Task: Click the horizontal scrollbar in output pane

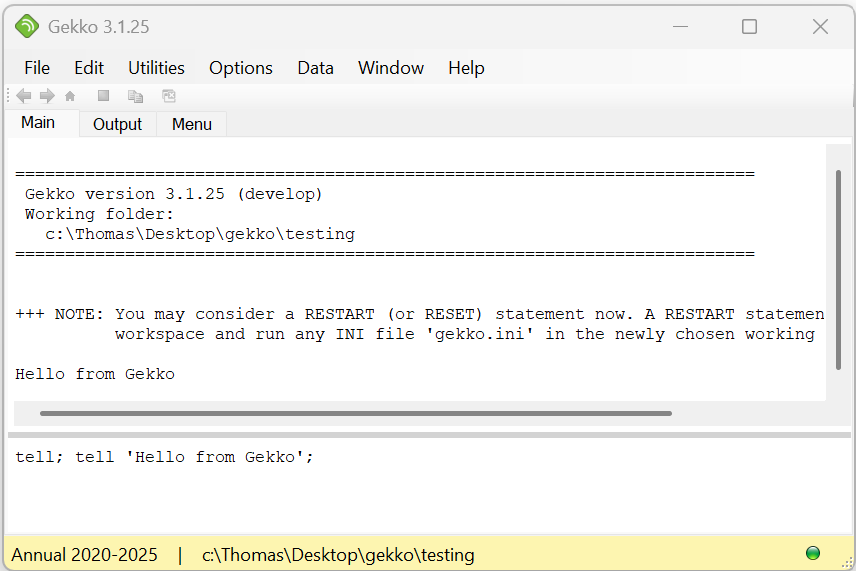Action: (355, 412)
